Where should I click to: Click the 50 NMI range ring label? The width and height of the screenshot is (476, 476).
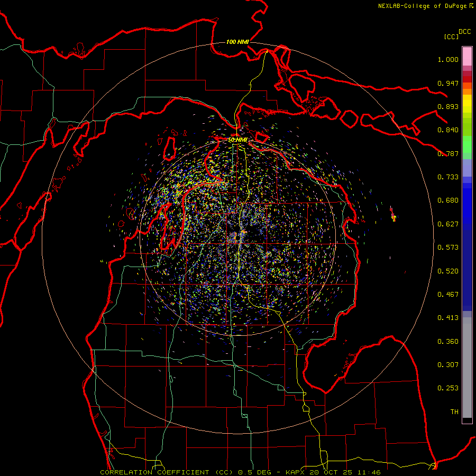[237, 140]
